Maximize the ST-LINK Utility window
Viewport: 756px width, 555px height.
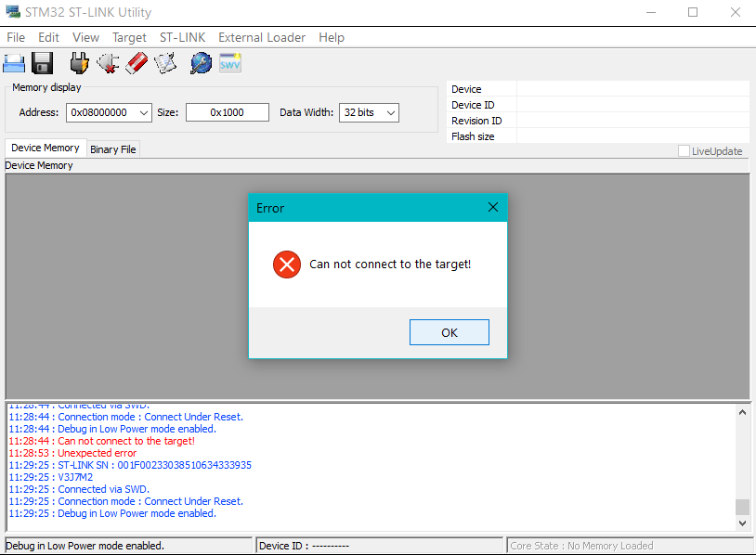tap(693, 12)
